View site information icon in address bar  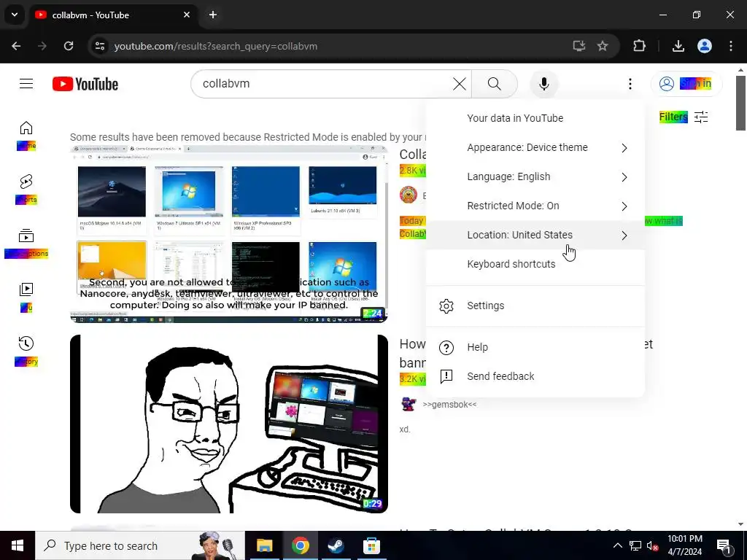tap(100, 46)
